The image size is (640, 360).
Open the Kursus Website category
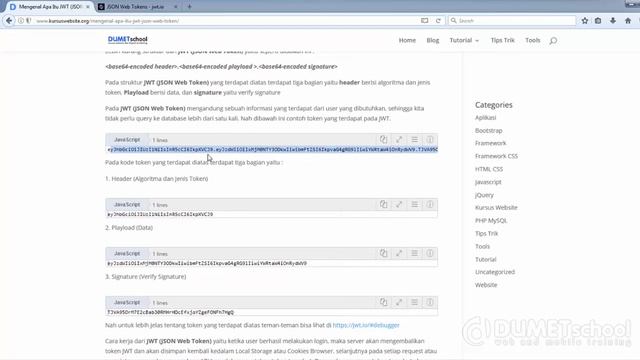(496, 208)
